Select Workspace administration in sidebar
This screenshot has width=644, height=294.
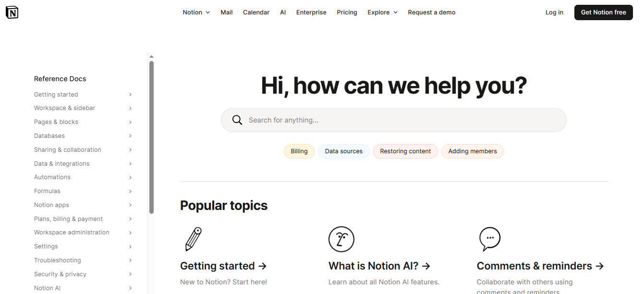pyautogui.click(x=72, y=233)
